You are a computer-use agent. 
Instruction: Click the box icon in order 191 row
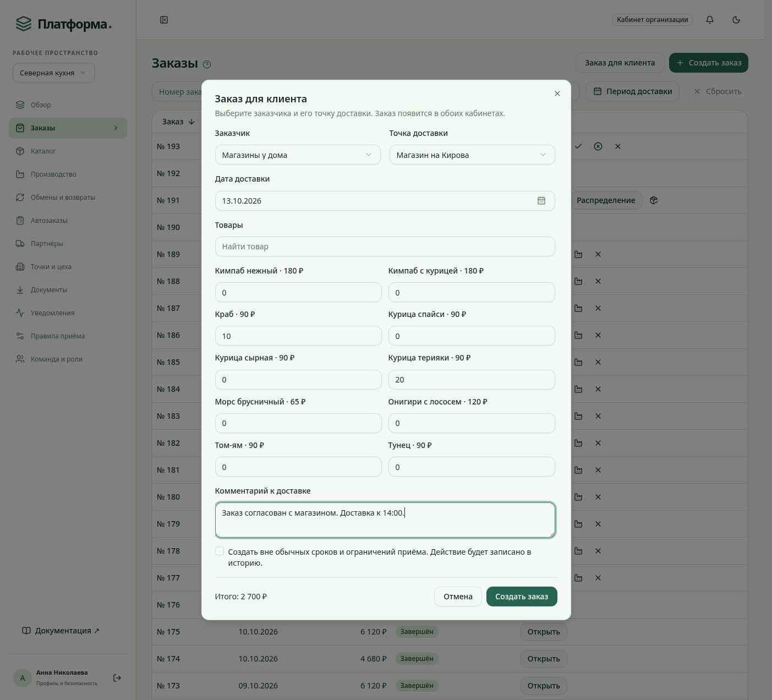point(654,200)
